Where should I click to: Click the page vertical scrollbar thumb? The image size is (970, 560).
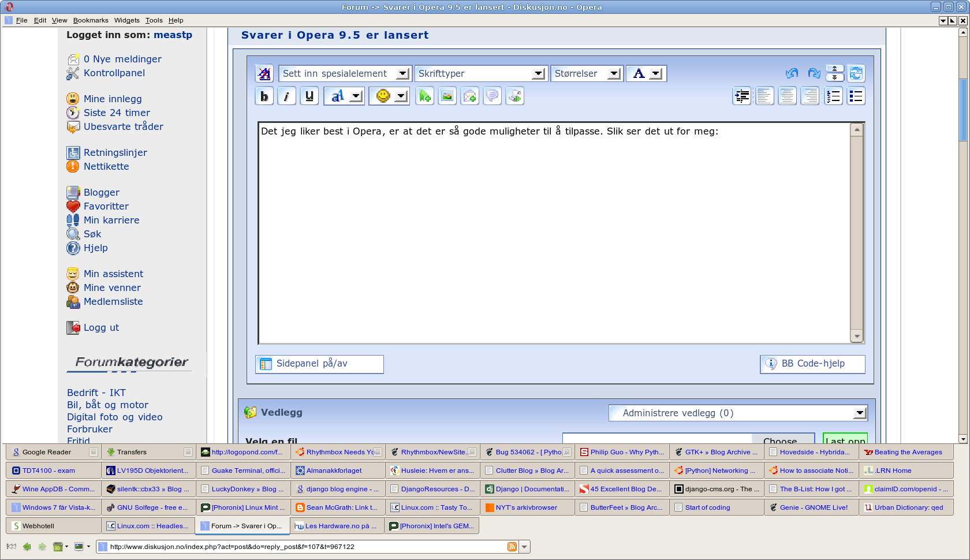pos(963,110)
